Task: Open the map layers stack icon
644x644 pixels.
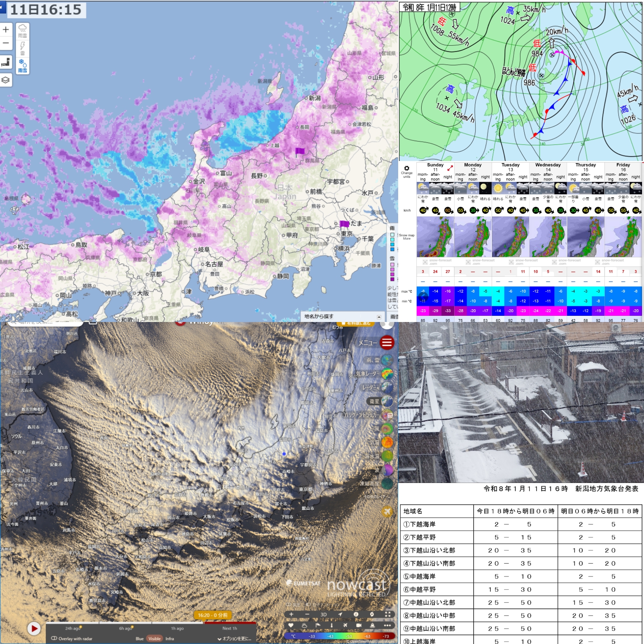Action: (x=6, y=80)
